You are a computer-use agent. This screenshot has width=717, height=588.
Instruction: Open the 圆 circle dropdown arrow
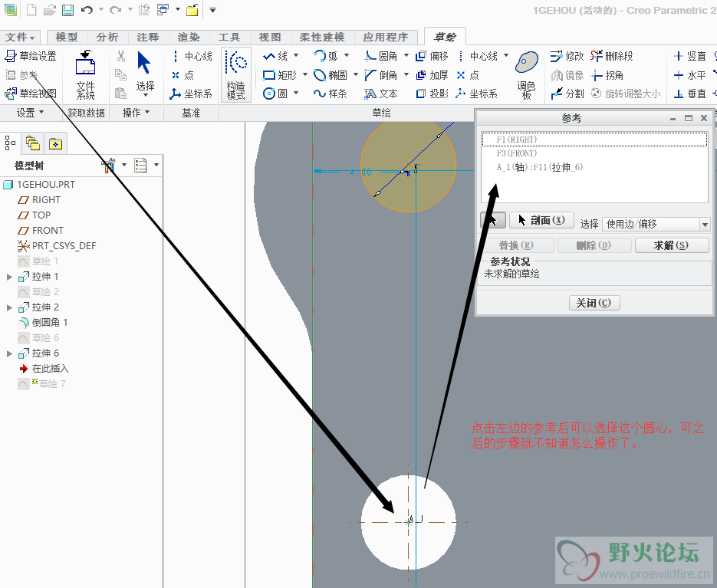click(x=296, y=93)
